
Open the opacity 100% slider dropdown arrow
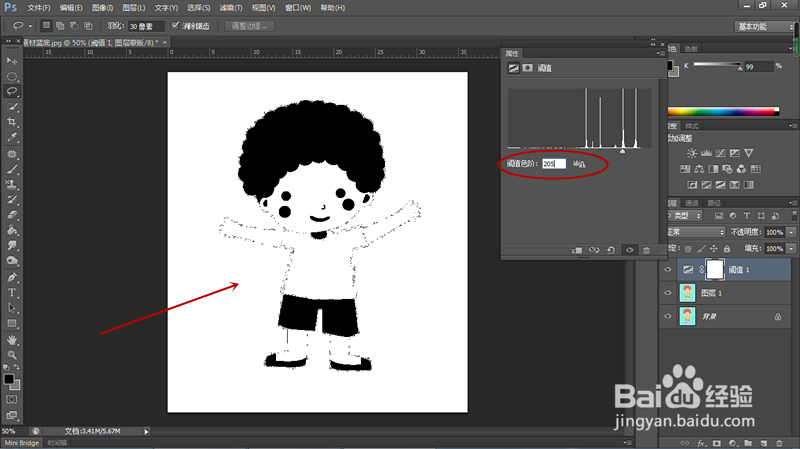[791, 232]
